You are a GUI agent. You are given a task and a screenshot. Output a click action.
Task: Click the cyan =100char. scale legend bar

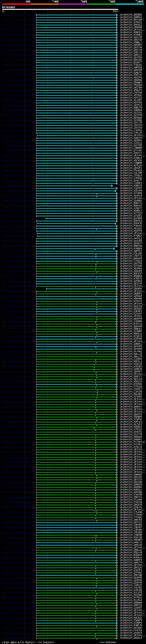[102, 642]
